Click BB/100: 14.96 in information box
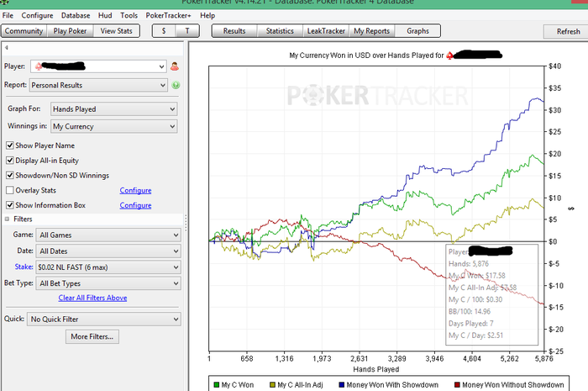Image resolution: width=588 pixels, height=391 pixels. [x=470, y=311]
